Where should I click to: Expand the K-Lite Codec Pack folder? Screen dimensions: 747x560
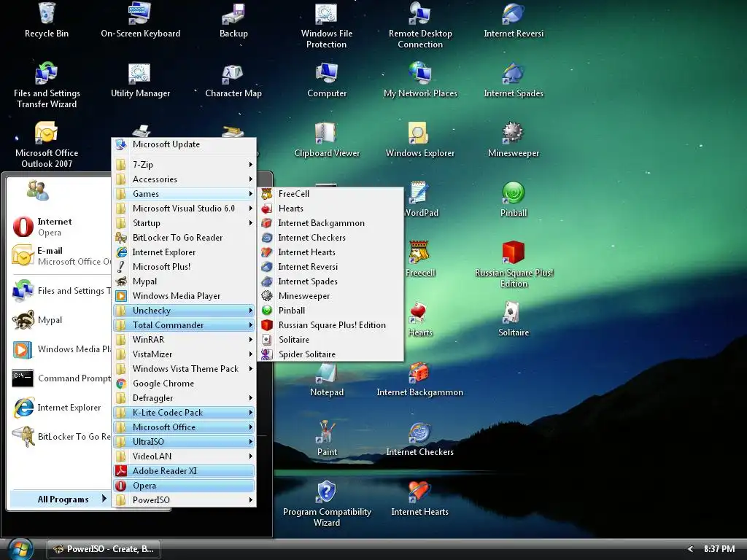click(184, 413)
